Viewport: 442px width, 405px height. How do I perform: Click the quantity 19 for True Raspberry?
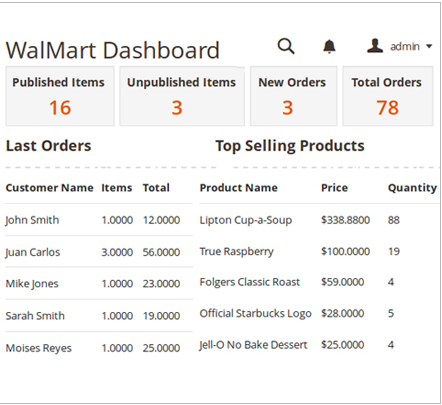tap(394, 251)
